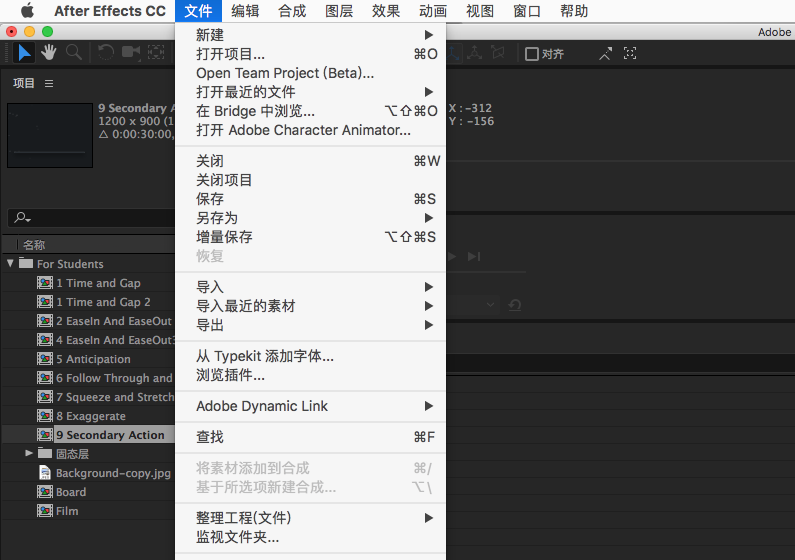Open the 动画 menu
Image resolution: width=795 pixels, height=560 pixels.
433,11
